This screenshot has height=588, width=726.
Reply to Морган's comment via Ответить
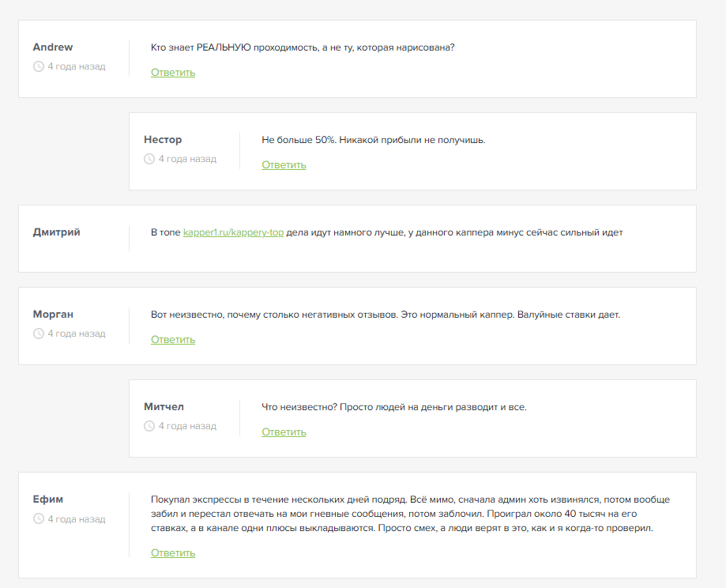pyautogui.click(x=173, y=340)
